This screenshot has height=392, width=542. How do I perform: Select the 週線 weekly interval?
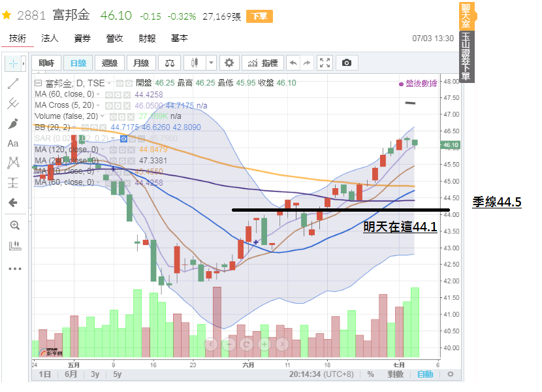pyautogui.click(x=109, y=63)
